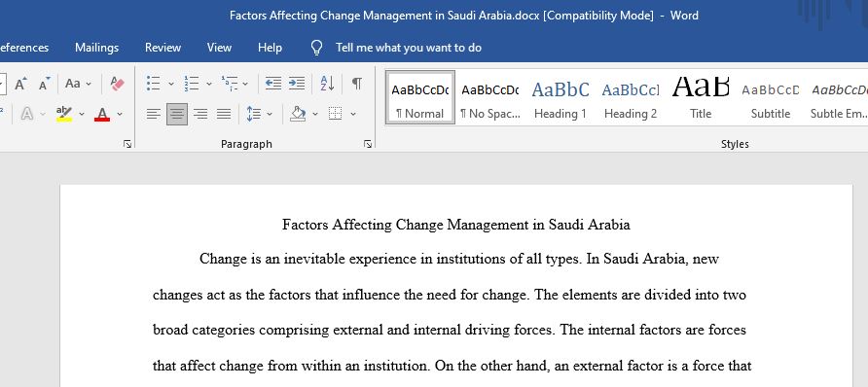Click the line starting 'changes act as the factors'
The width and height of the screenshot is (868, 387).
(x=449, y=295)
